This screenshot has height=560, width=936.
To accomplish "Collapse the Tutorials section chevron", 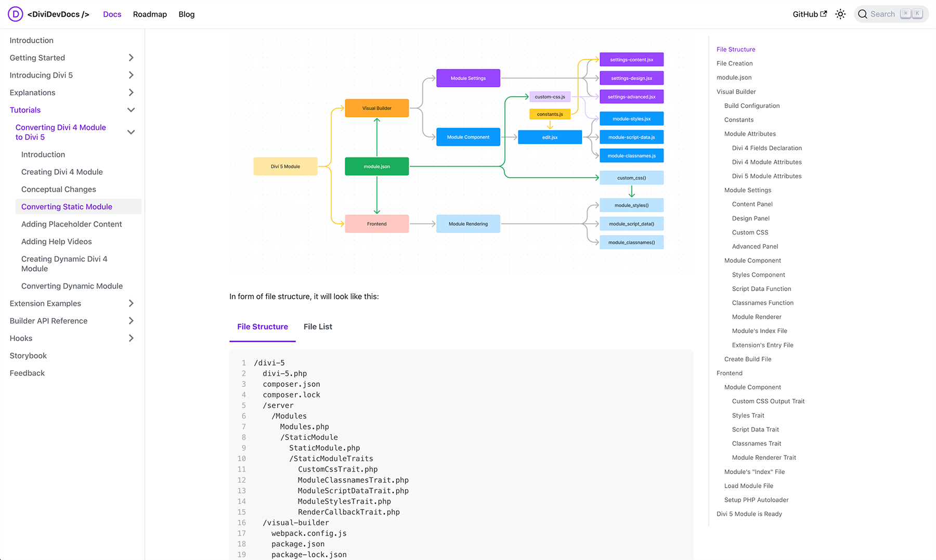I will click(x=131, y=110).
